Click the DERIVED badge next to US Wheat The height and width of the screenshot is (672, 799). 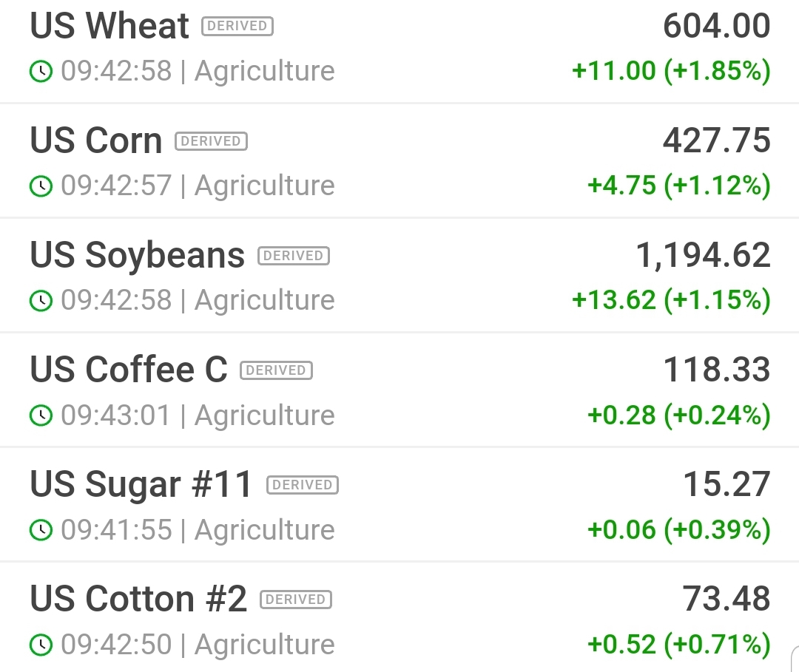point(237,27)
